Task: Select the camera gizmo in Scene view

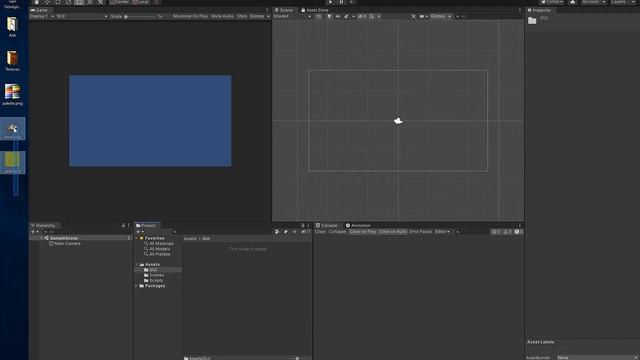Action: [398, 121]
